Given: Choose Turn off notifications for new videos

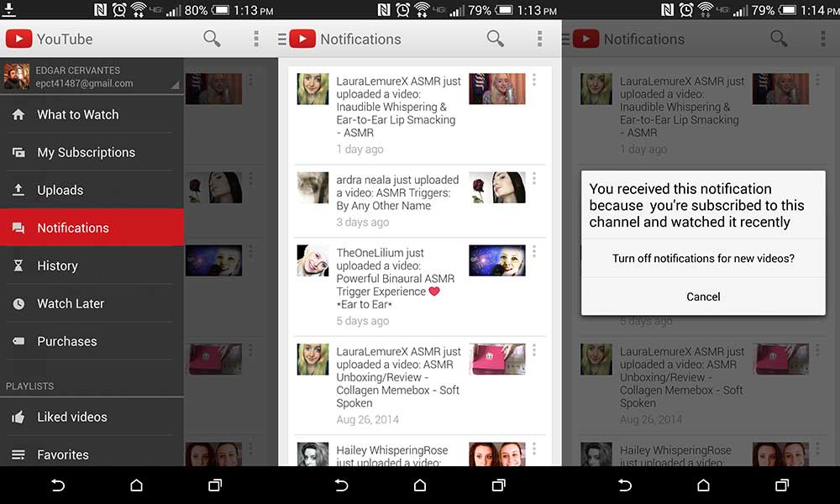Looking at the screenshot, I should pos(703,259).
